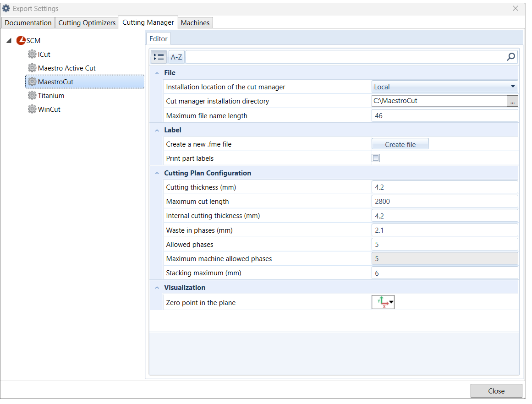Open the Machines tab

tap(195, 23)
